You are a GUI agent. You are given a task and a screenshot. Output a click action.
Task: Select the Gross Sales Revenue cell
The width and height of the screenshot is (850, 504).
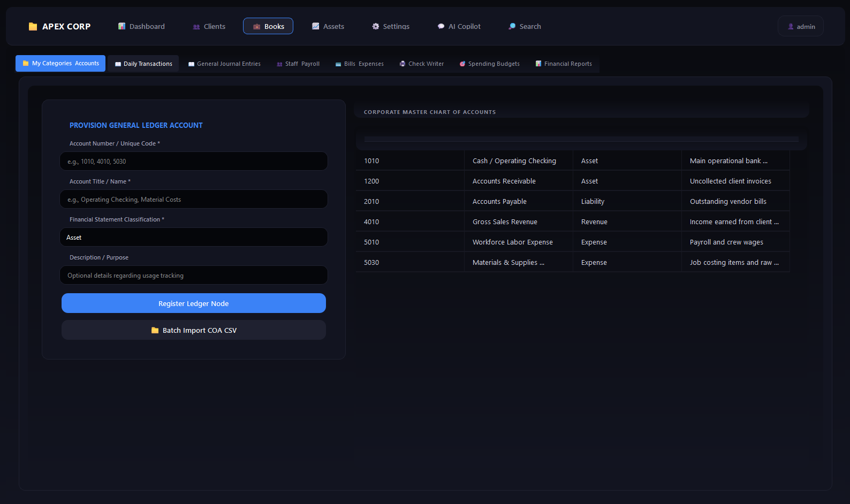pos(519,222)
